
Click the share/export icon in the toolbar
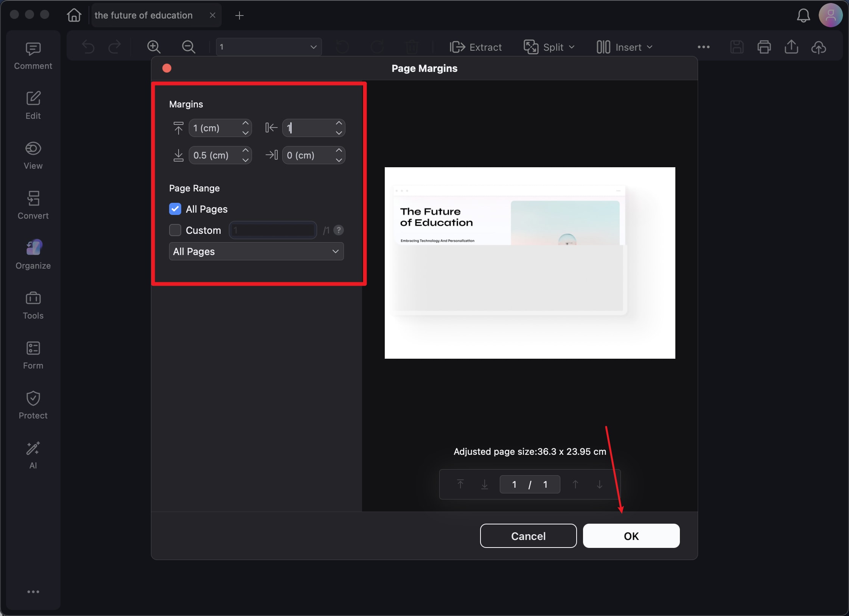point(791,47)
